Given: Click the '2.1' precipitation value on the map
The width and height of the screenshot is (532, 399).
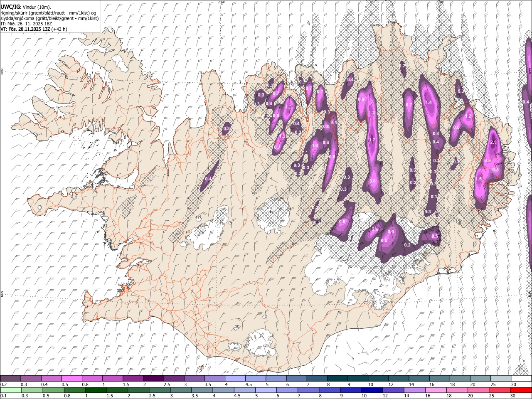Looking at the screenshot, I should [x=494, y=142].
